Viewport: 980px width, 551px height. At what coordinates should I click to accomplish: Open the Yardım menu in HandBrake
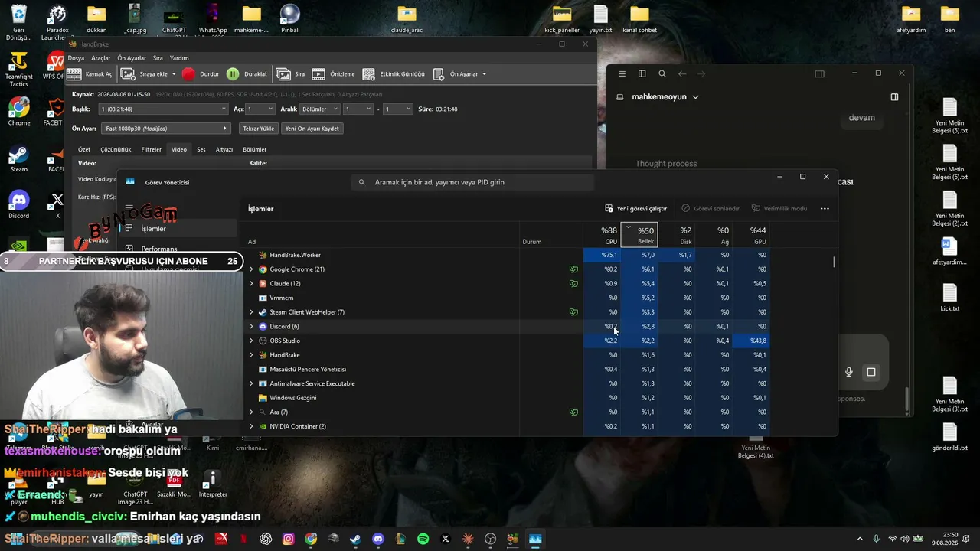point(179,58)
